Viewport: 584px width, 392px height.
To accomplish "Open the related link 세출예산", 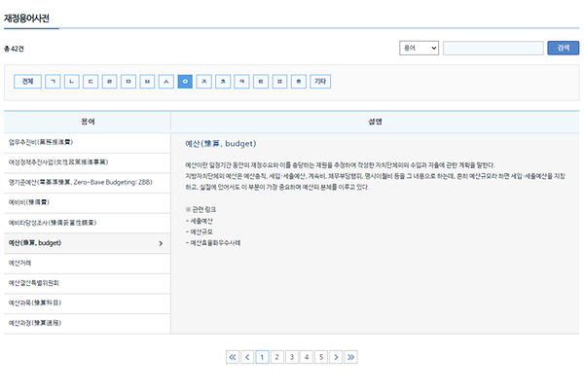I will point(201,221).
